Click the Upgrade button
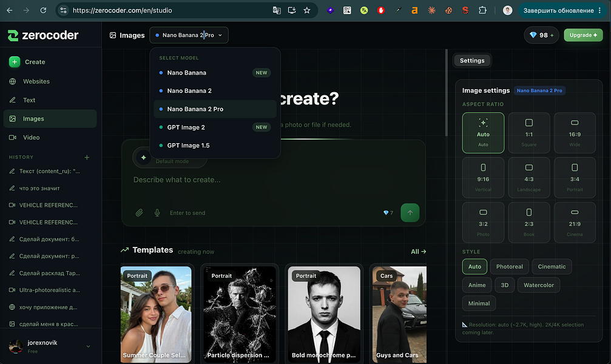 point(583,35)
